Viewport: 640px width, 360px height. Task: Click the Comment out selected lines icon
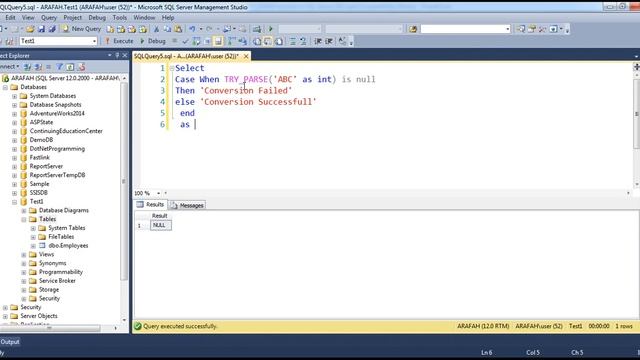click(x=293, y=41)
